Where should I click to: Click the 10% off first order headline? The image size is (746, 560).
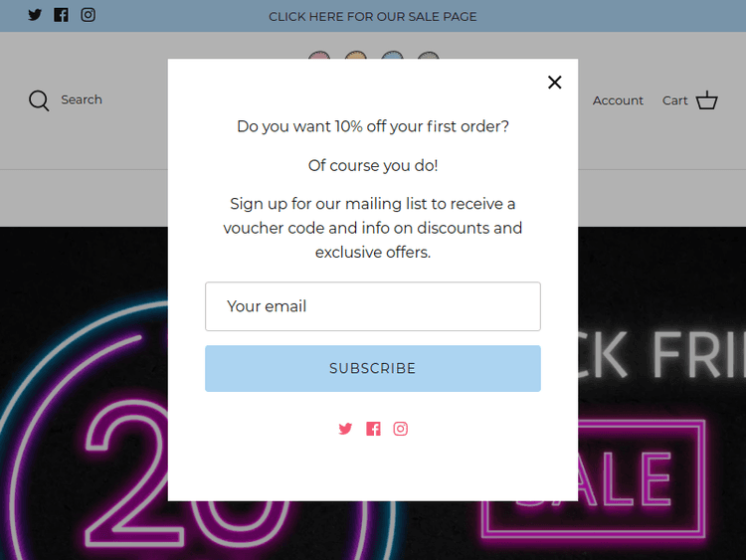[373, 126]
